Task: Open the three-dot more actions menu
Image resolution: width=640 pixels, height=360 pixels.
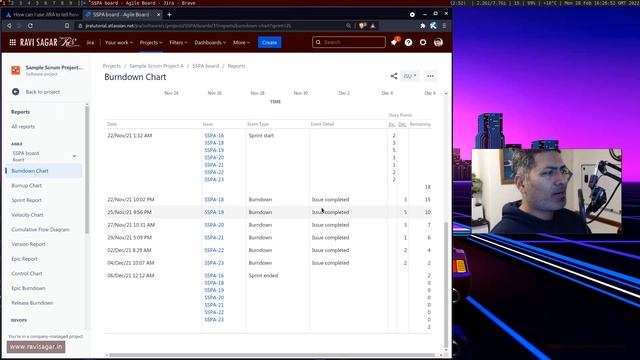Action: (x=430, y=76)
